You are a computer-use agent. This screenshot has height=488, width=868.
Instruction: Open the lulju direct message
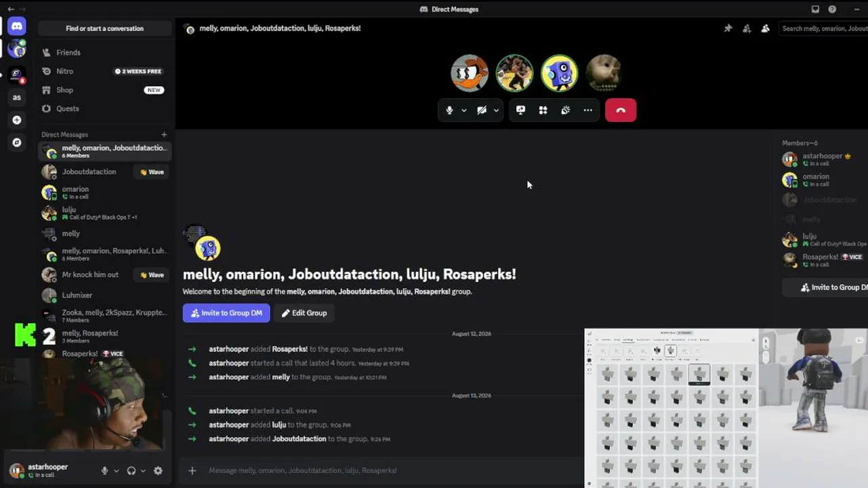pyautogui.click(x=104, y=213)
